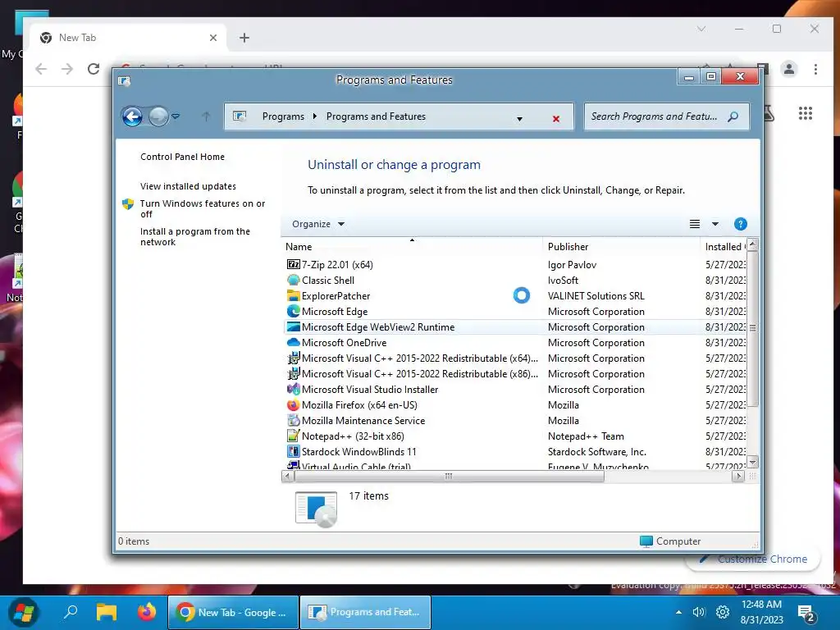840x630 pixels.
Task: Open Windows Start button
Action: (24, 612)
